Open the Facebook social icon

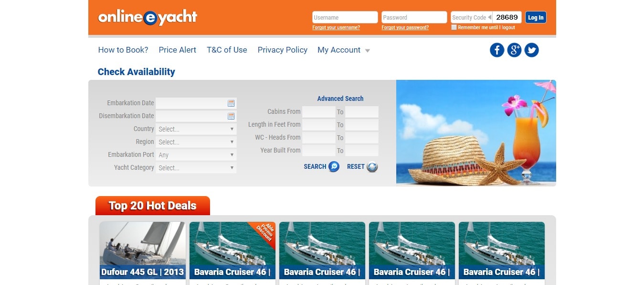pyautogui.click(x=497, y=50)
